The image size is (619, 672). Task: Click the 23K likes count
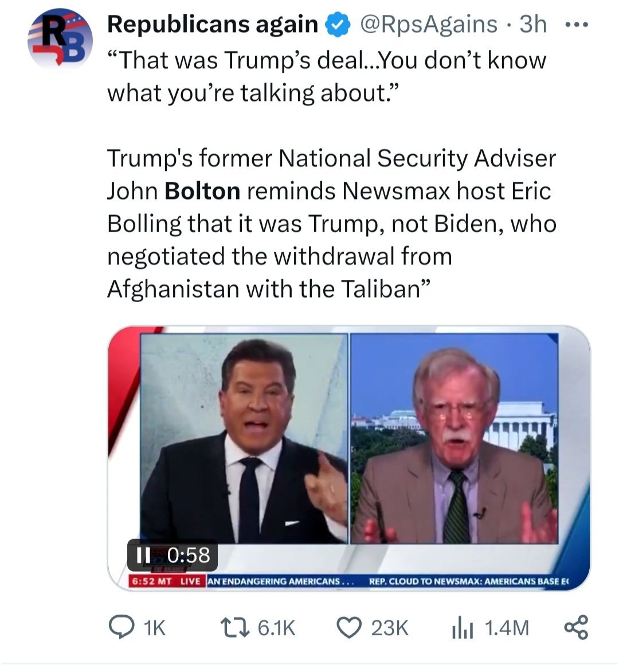389,628
